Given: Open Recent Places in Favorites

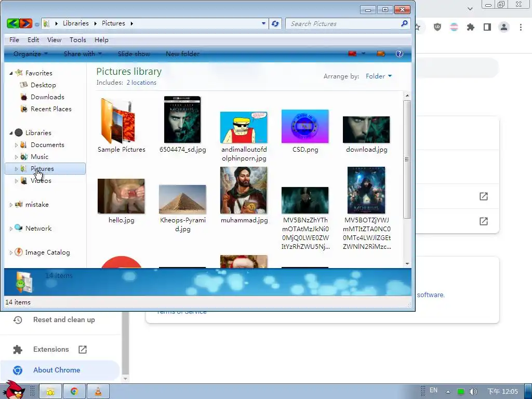Looking at the screenshot, I should [51, 109].
